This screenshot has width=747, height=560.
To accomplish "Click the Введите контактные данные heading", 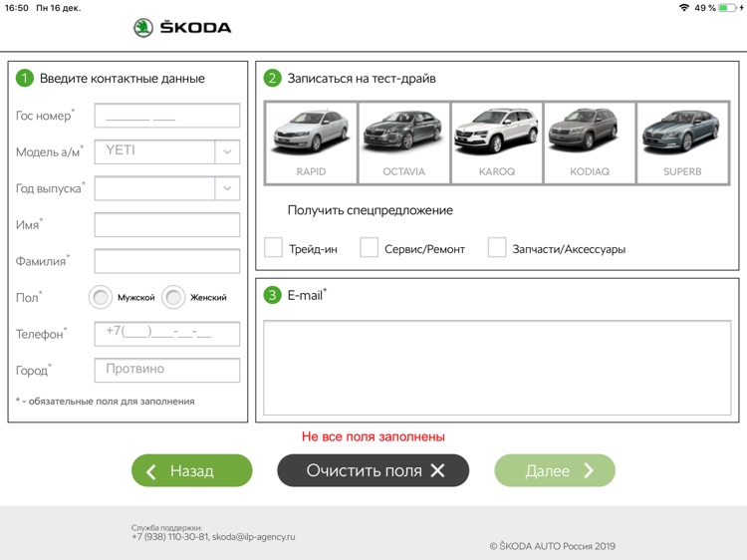I will coord(123,78).
